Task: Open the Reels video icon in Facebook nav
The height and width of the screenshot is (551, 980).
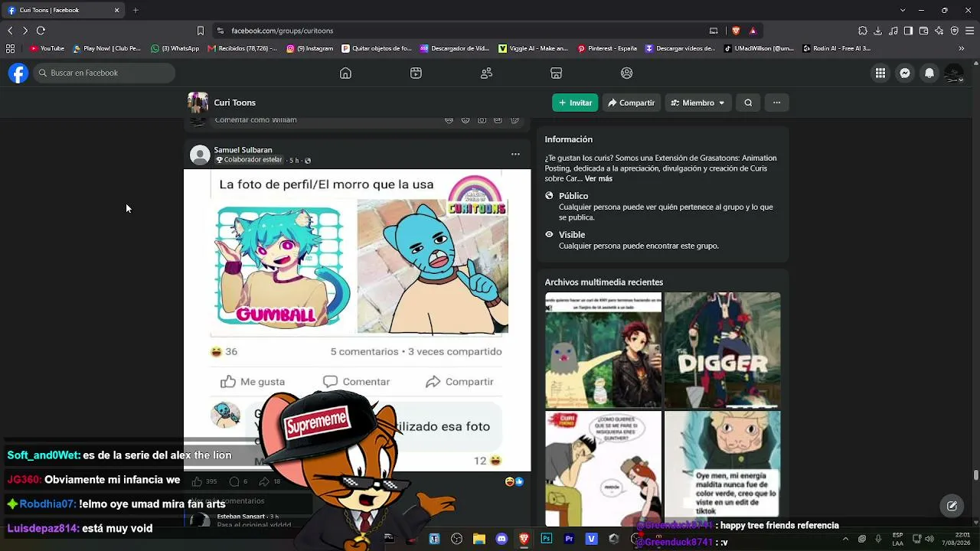Action: tap(416, 73)
